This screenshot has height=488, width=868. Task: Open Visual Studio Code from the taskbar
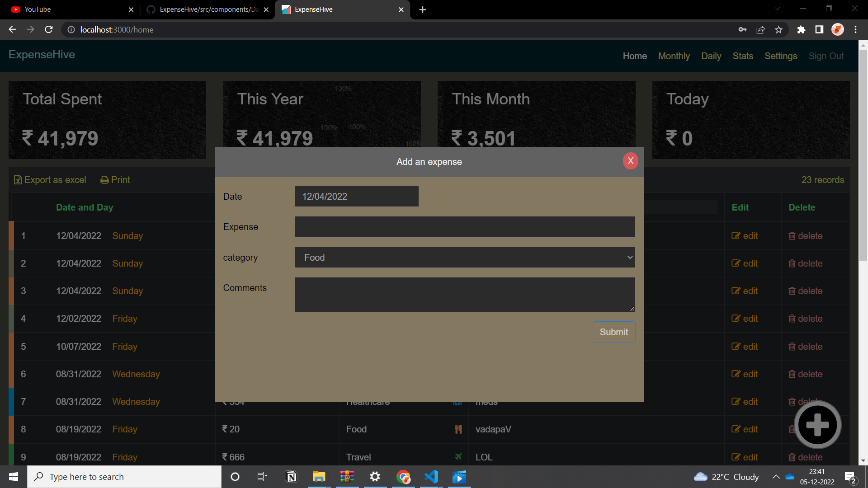click(x=431, y=477)
